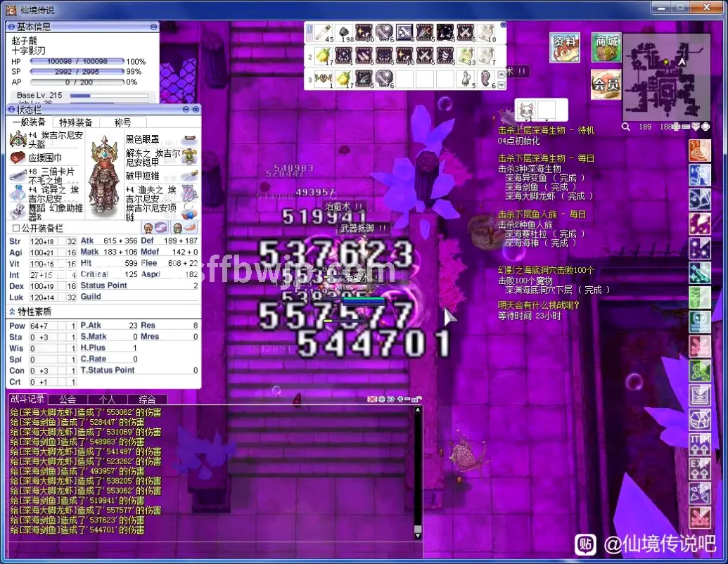
Task: Select the EXP boost icon in sidebar
Action: (700, 469)
